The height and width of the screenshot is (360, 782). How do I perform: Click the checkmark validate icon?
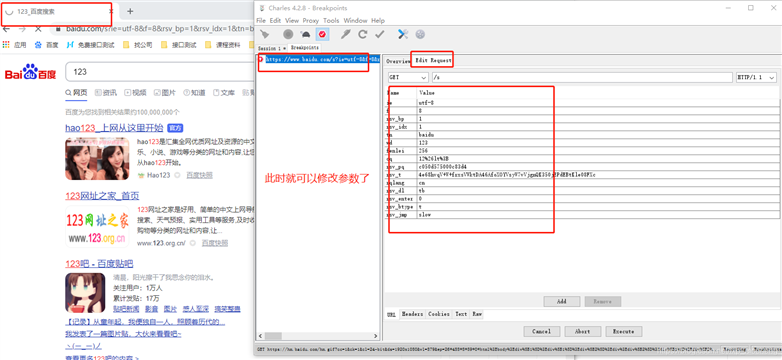click(380, 34)
